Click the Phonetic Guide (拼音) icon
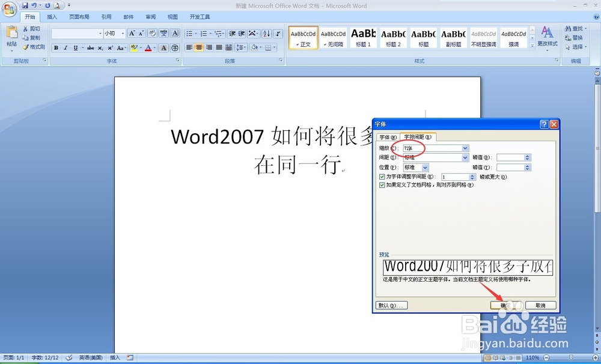The image size is (601, 364). click(x=163, y=33)
